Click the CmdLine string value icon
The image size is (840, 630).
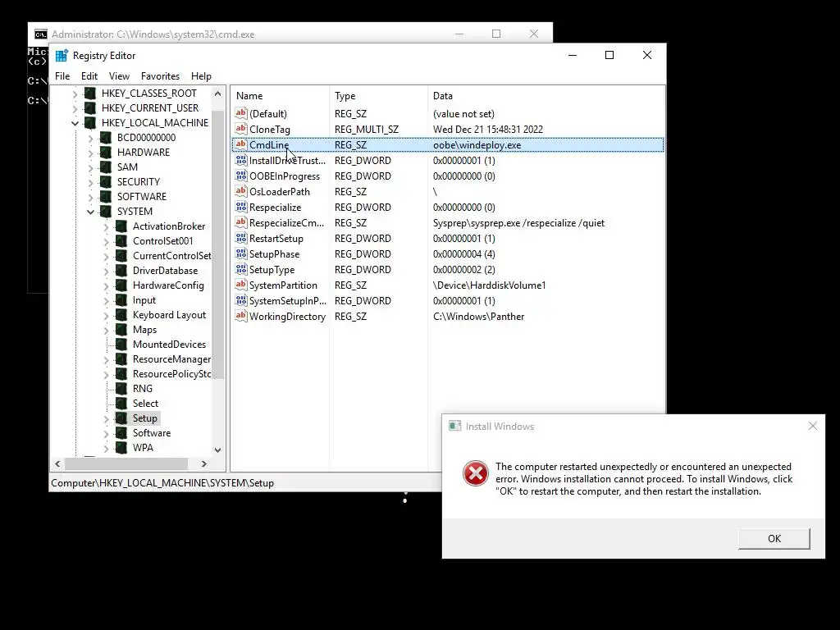click(x=241, y=144)
